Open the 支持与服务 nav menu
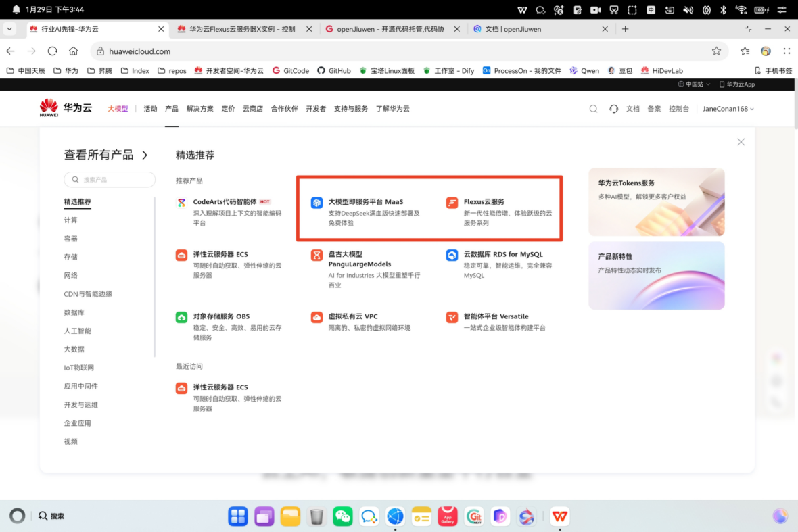The height and width of the screenshot is (532, 798). point(351,109)
